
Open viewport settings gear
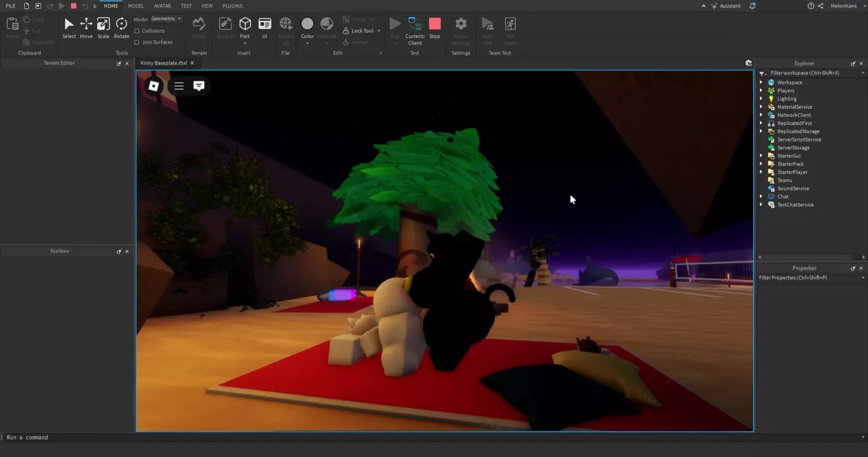749,63
